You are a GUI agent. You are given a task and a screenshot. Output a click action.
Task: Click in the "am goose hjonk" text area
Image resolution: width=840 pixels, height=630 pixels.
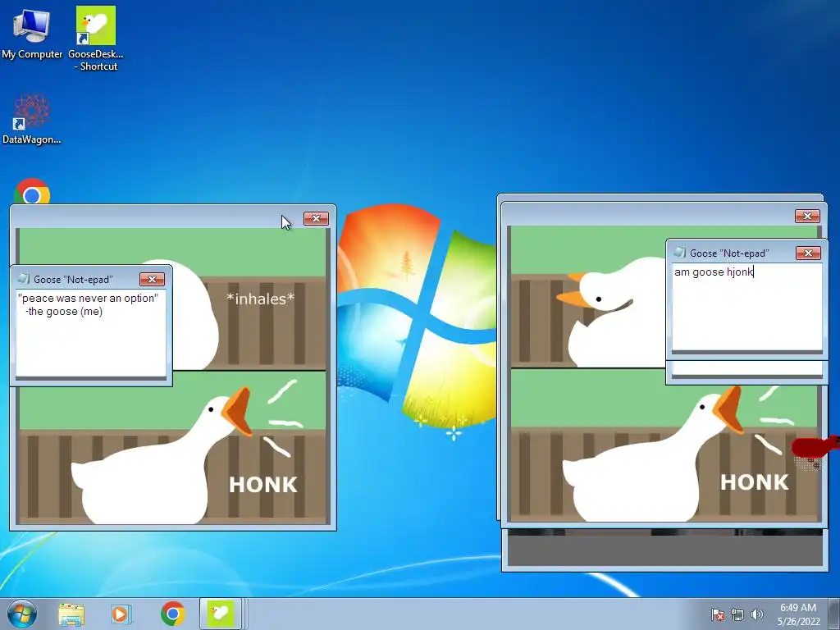[746, 308]
